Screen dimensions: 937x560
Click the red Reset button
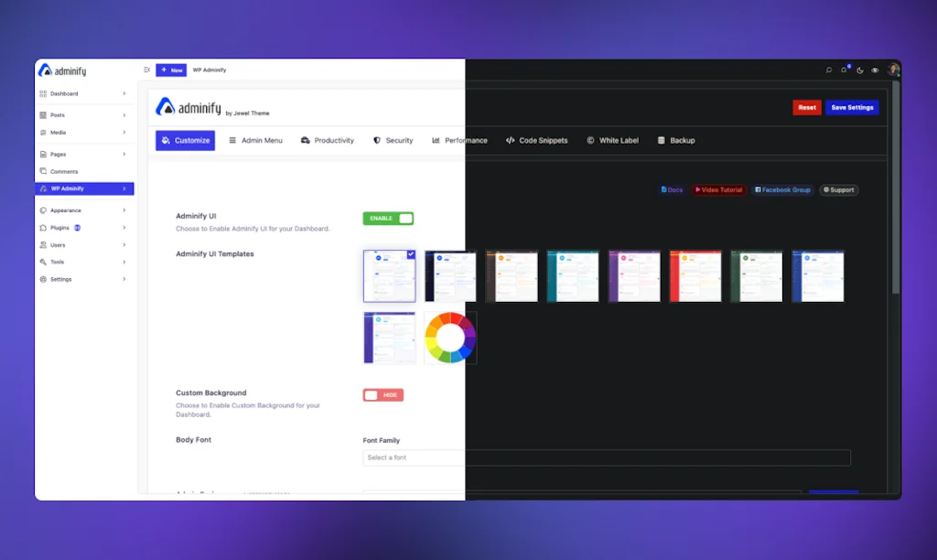[807, 108]
